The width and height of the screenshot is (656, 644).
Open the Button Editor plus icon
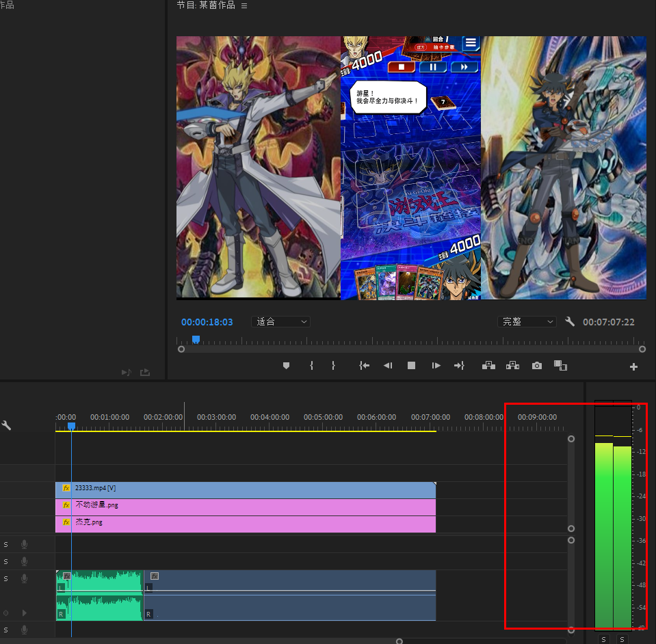(633, 366)
